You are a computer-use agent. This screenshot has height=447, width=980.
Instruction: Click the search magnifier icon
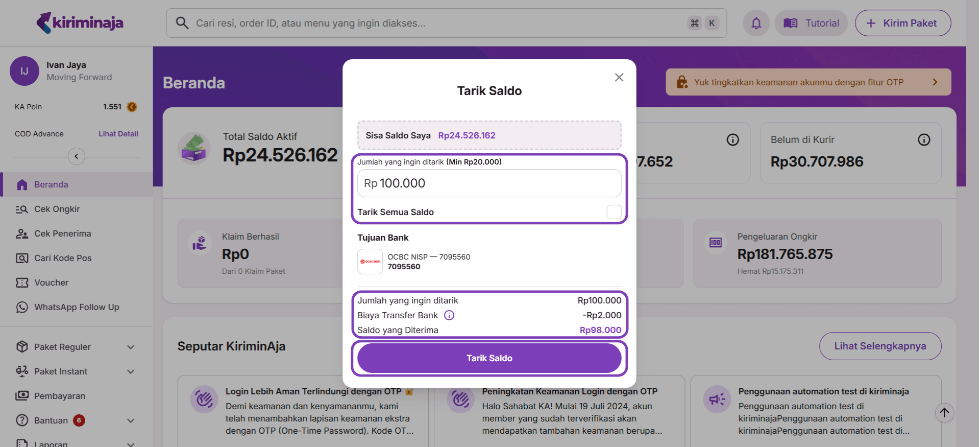pos(182,23)
